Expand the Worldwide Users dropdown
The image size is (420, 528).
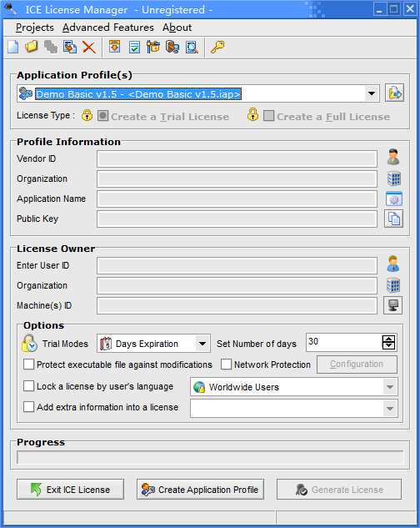[390, 387]
